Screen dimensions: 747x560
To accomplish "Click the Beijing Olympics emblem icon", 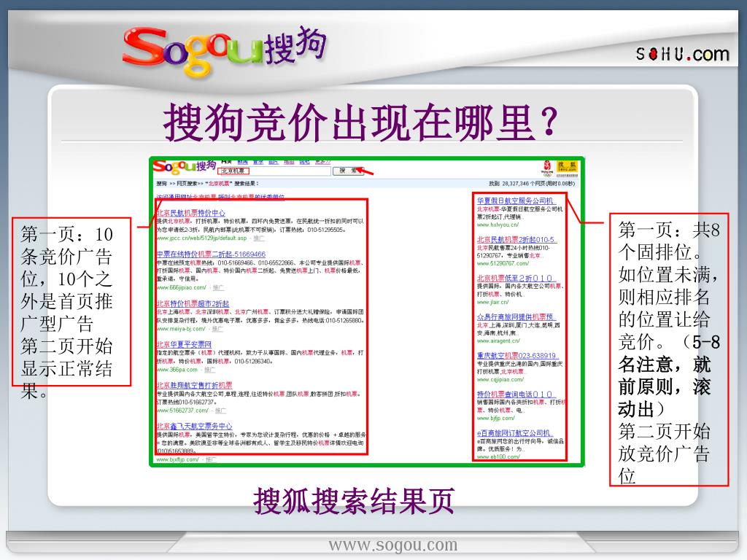I will tap(546, 168).
